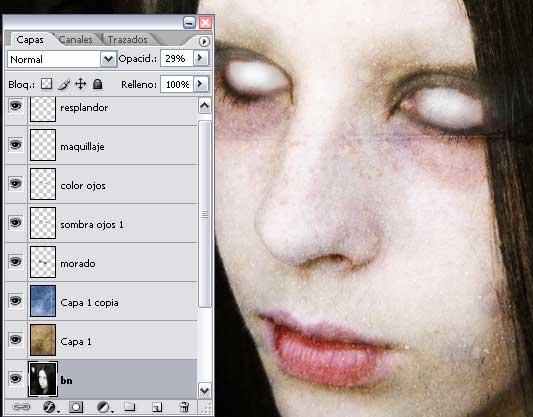
Task: Click the bn layer thumbnail
Action: (x=43, y=379)
